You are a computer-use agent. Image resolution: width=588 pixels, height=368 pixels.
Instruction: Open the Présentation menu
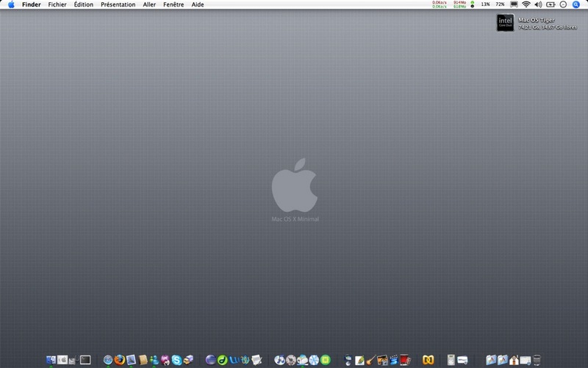(x=118, y=4)
